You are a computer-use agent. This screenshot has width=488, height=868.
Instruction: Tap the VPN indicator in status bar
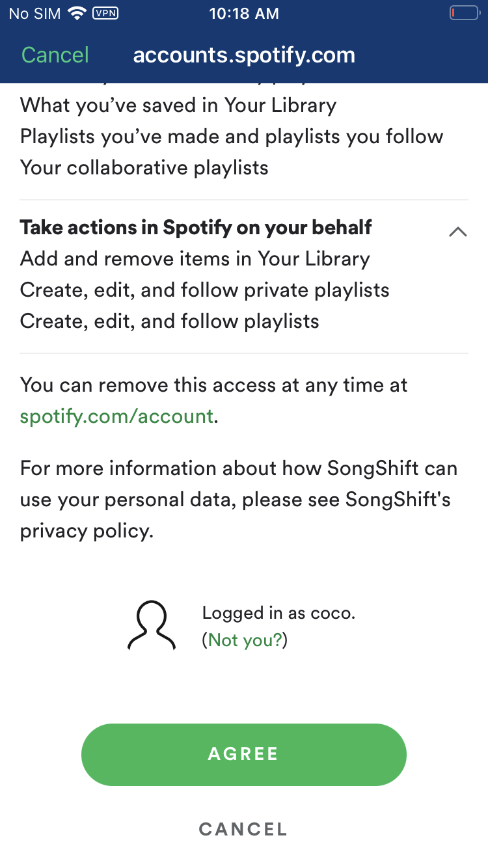105,13
